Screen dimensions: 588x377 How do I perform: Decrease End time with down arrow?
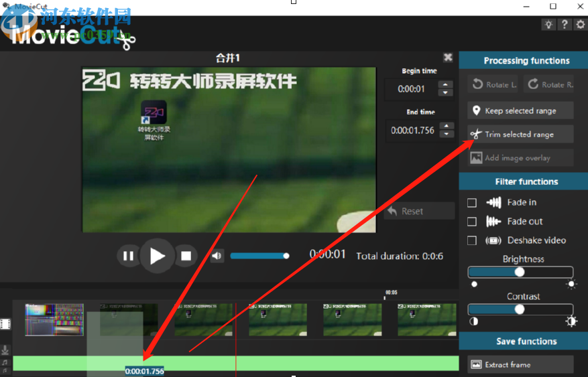[x=447, y=134]
